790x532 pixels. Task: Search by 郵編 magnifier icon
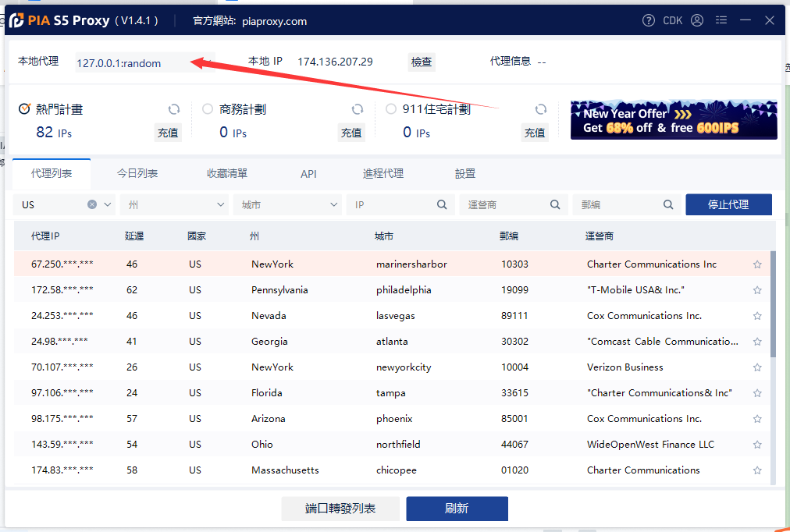[668, 204]
